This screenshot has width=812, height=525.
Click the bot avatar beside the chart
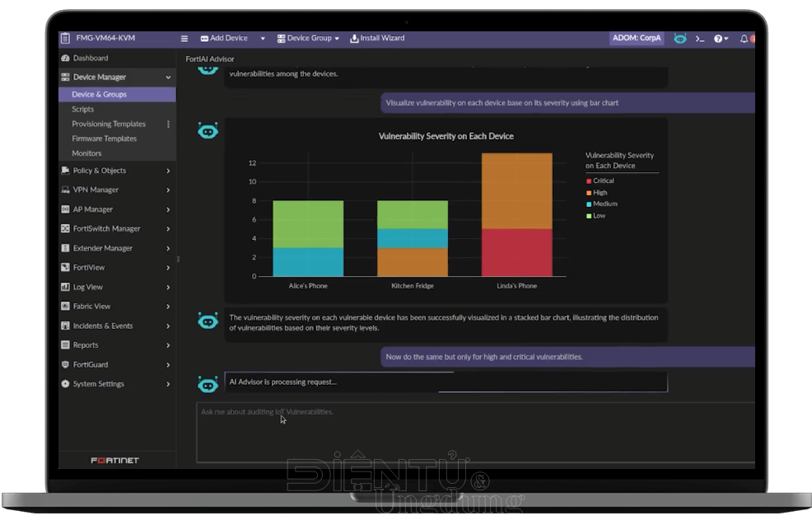208,131
